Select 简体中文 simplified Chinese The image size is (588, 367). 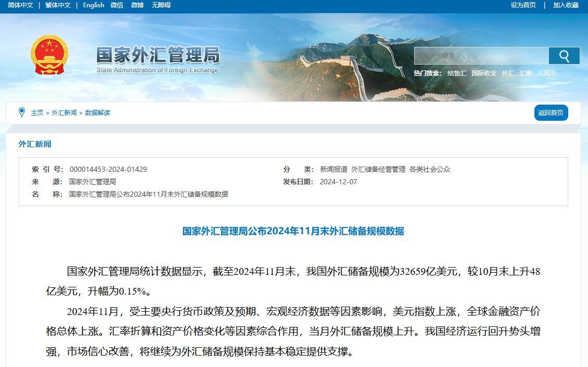pos(19,5)
